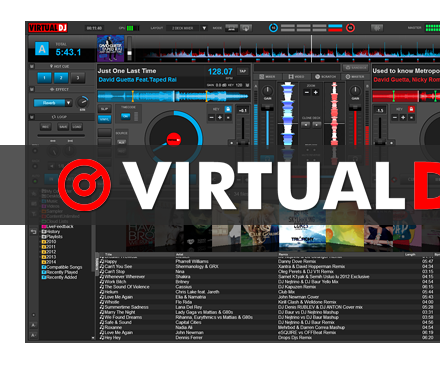This screenshot has width=440, height=367.
Task: Toggle the timecode ON button
Action: pyautogui.click(x=125, y=116)
